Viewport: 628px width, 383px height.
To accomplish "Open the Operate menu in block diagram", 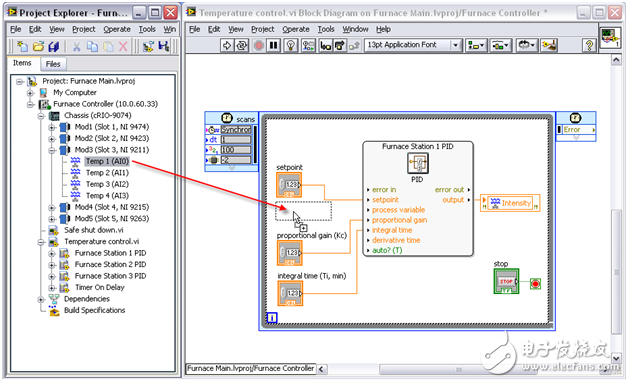I will click(x=296, y=29).
